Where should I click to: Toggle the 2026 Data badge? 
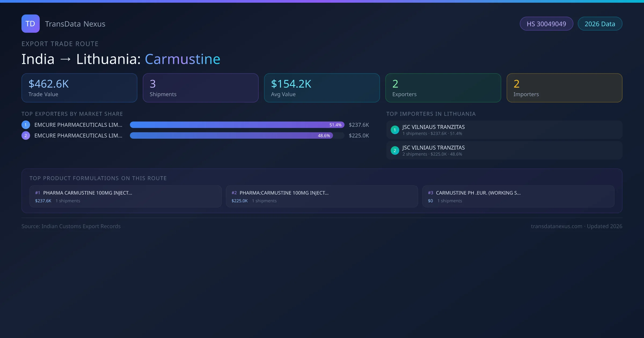600,24
